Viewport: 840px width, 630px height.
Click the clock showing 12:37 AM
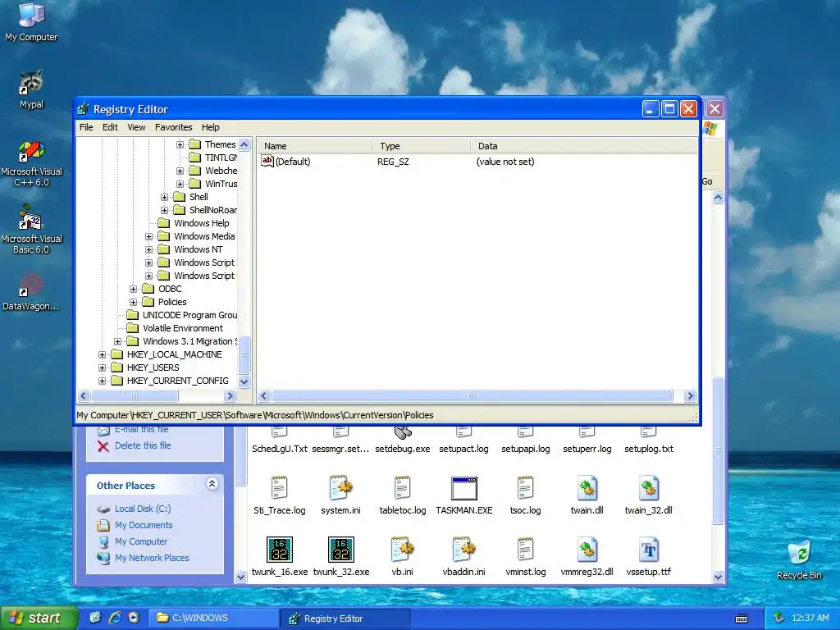[810, 618]
